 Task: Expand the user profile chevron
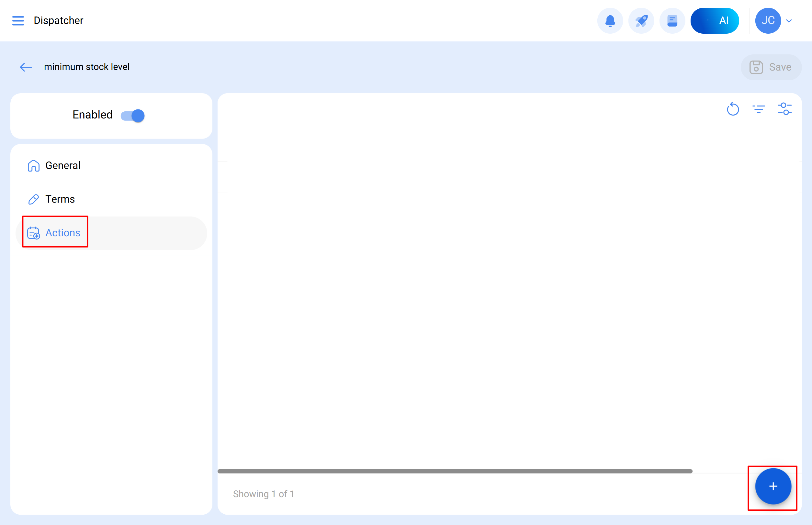click(x=789, y=21)
